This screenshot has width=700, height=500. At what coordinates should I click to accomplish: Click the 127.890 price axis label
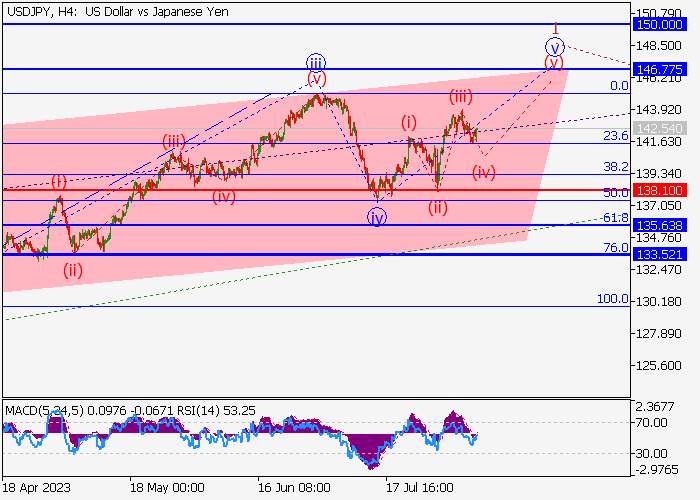(x=659, y=333)
